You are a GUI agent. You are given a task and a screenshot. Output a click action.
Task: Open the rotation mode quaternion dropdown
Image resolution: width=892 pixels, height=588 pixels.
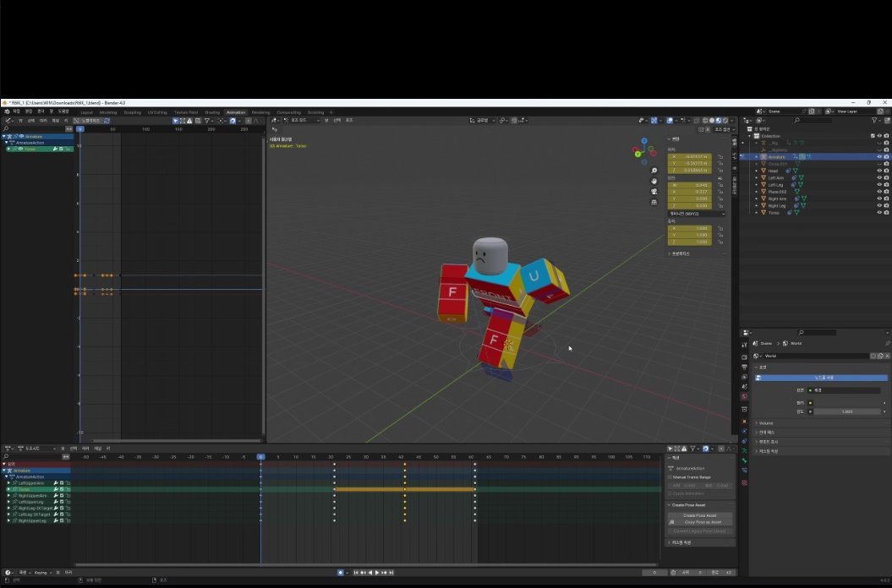[697, 214]
